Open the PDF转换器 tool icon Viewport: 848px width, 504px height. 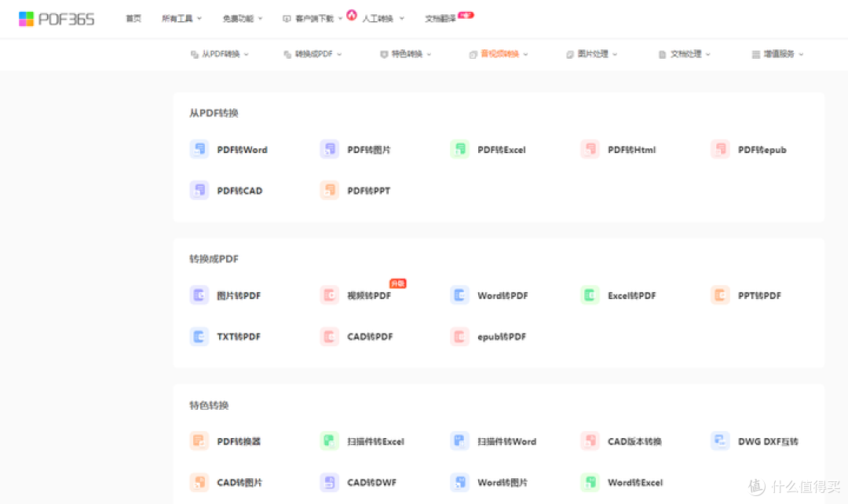pos(199,441)
